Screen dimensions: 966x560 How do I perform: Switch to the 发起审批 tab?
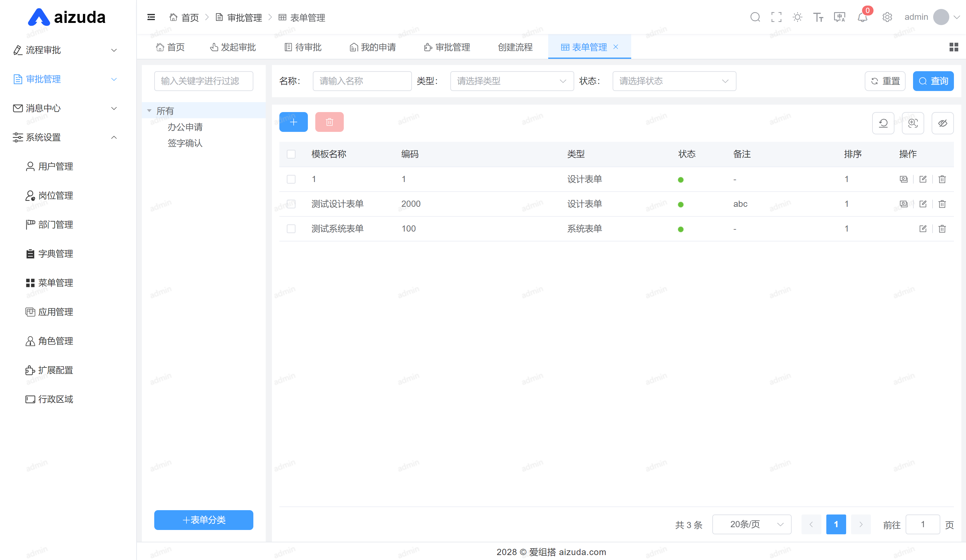pos(233,47)
